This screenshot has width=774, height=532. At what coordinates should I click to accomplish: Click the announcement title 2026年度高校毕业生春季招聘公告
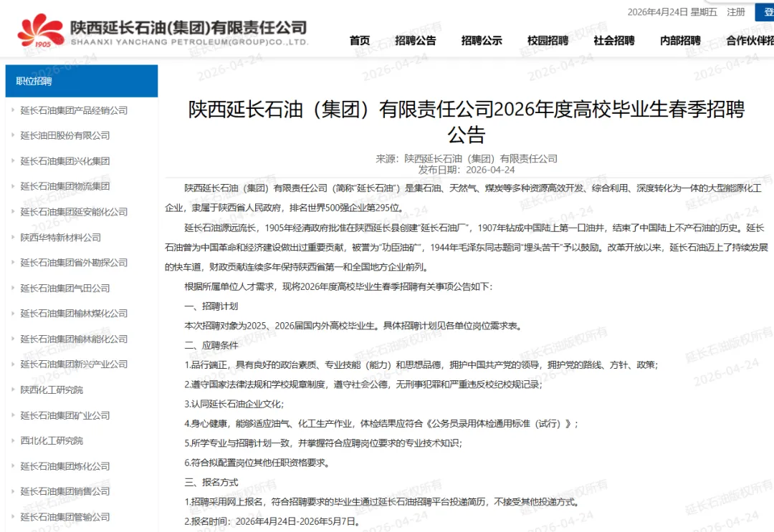tap(467, 122)
